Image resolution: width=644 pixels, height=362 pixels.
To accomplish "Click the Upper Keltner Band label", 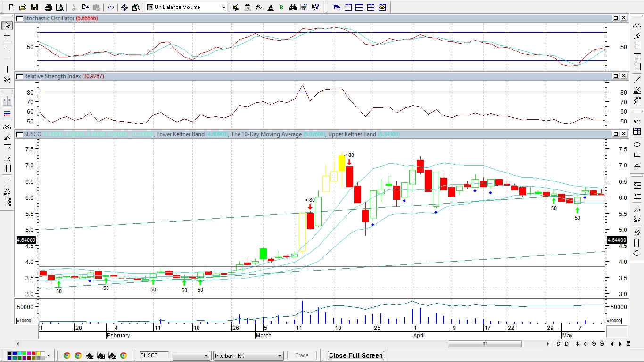I will [352, 134].
